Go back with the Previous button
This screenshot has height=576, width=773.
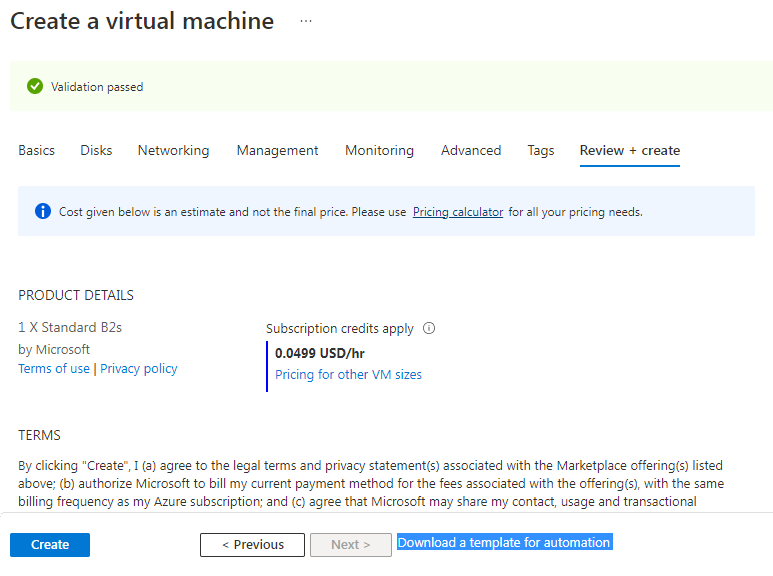point(252,544)
